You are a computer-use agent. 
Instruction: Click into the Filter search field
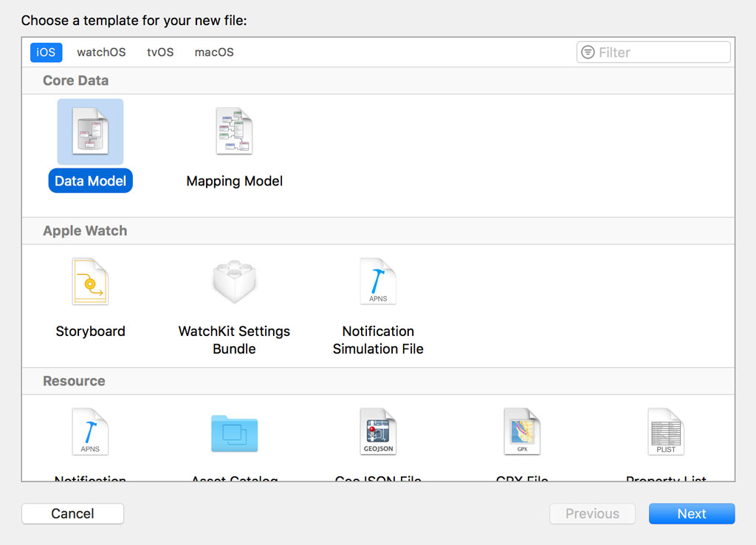[661, 52]
